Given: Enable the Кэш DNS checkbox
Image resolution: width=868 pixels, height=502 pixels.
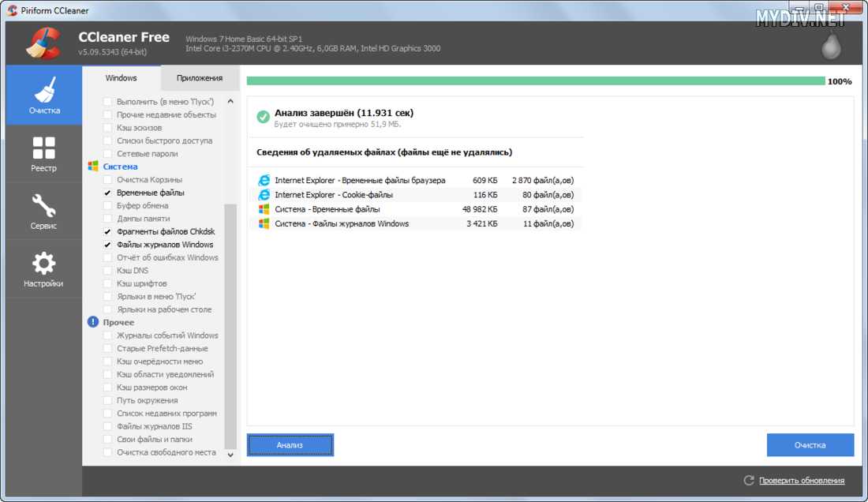Looking at the screenshot, I should tap(107, 271).
